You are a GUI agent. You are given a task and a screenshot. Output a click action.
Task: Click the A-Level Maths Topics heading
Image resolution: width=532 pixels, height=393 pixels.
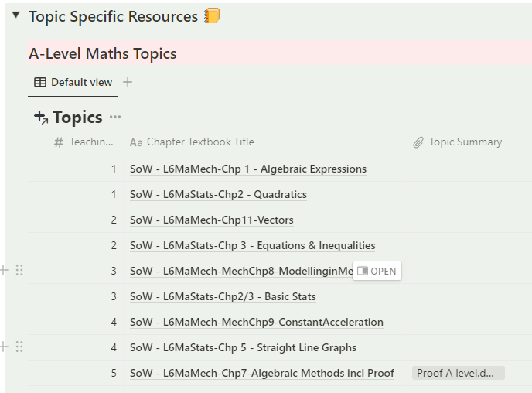tap(103, 53)
